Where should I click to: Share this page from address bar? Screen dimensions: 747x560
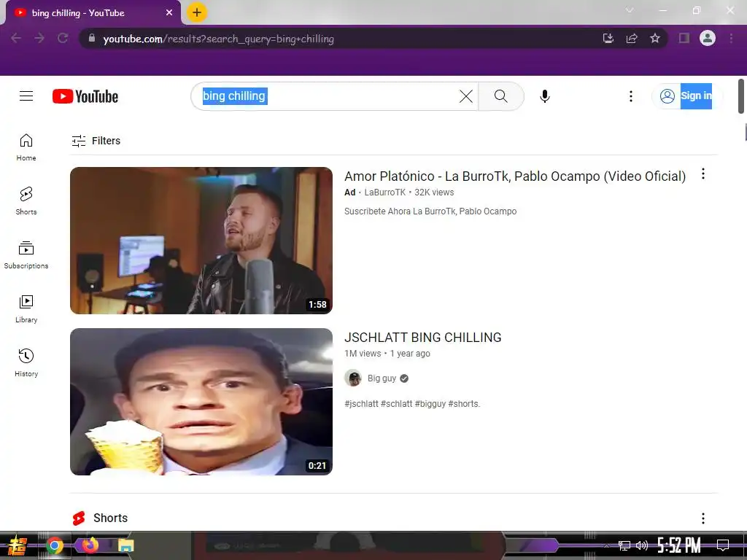(x=632, y=38)
